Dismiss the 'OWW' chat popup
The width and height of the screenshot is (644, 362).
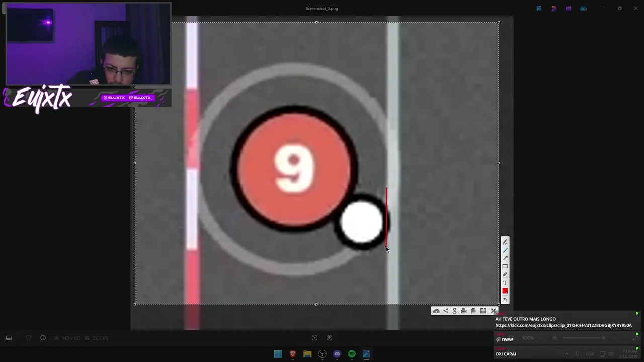tap(637, 334)
